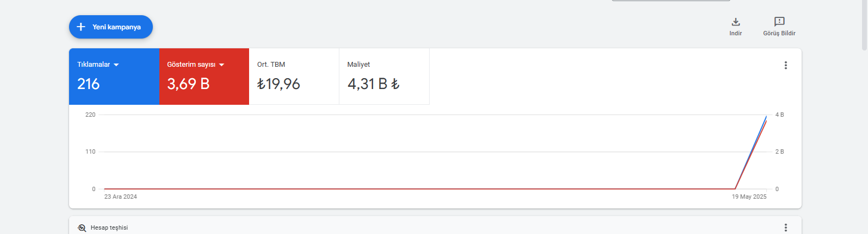This screenshot has height=234, width=868.
Task: Select the Görüş Bildir text label
Action: click(779, 33)
